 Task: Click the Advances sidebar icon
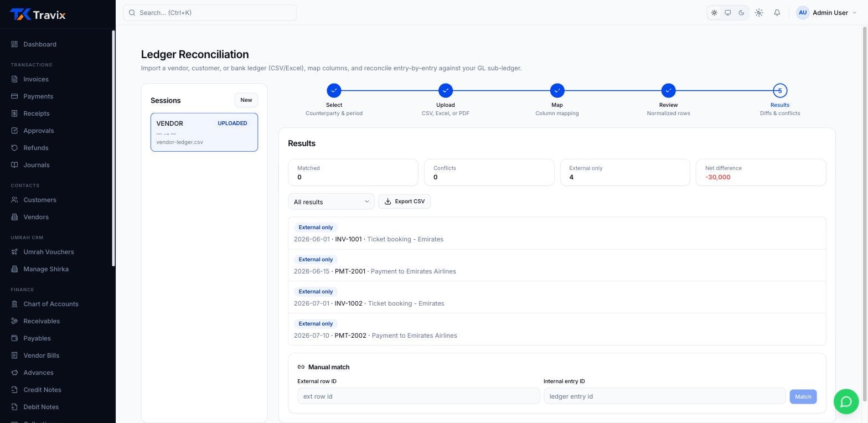(x=15, y=373)
